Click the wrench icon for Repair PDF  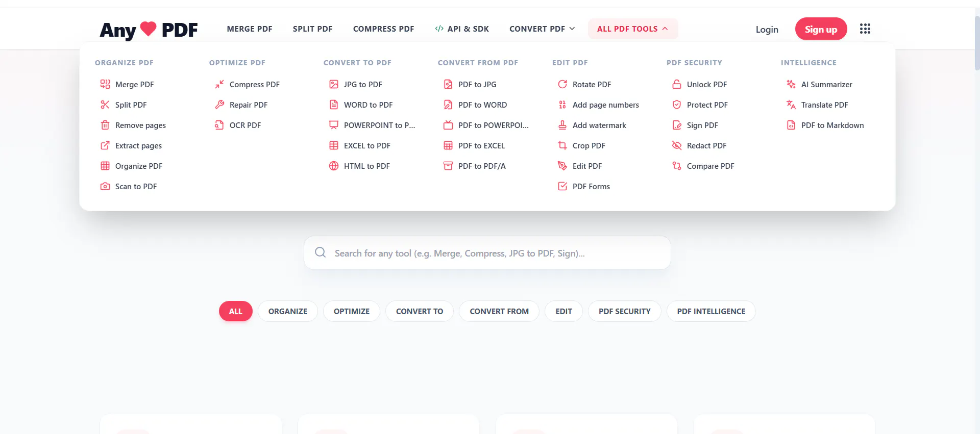tap(219, 105)
